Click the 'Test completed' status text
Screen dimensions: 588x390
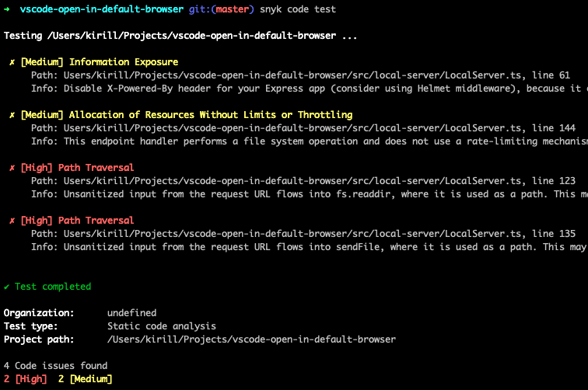click(x=53, y=287)
